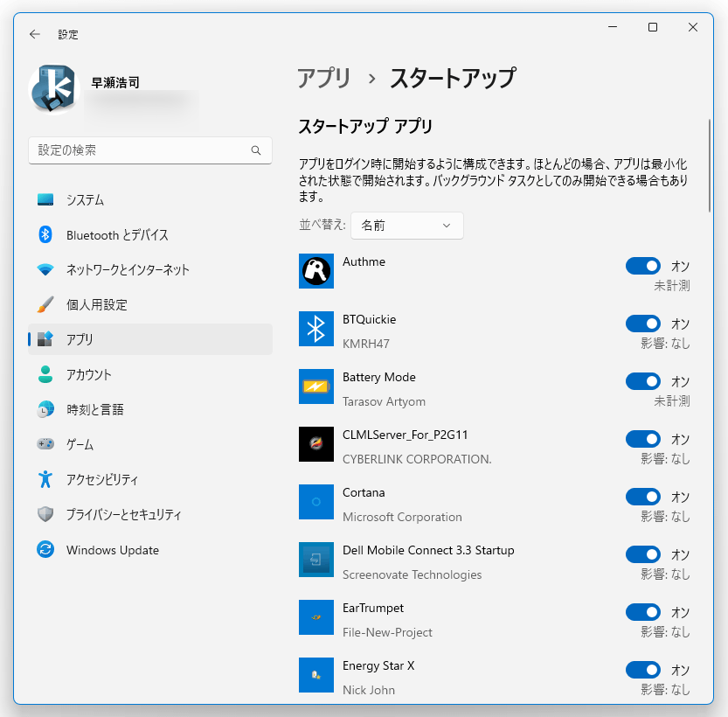Click the back arrow icon

[x=35, y=34]
